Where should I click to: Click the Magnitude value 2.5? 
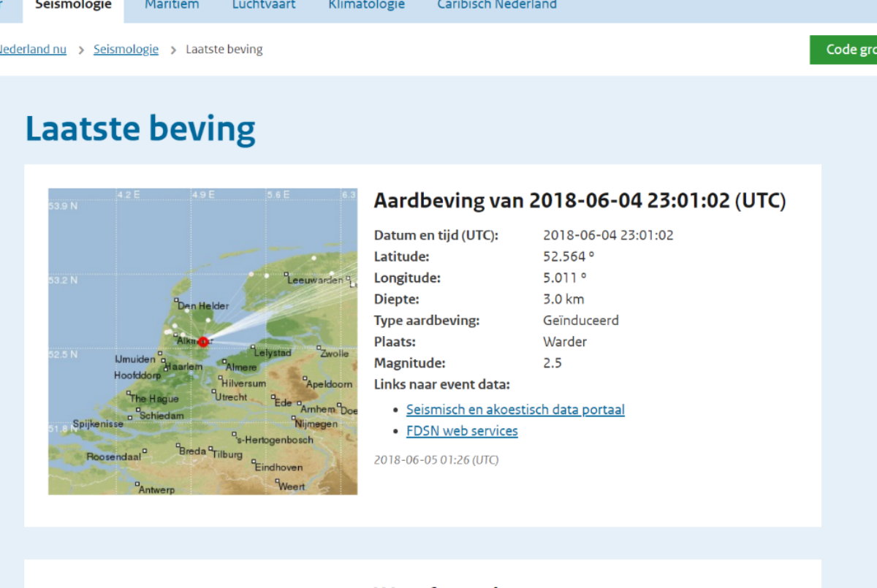coord(553,363)
